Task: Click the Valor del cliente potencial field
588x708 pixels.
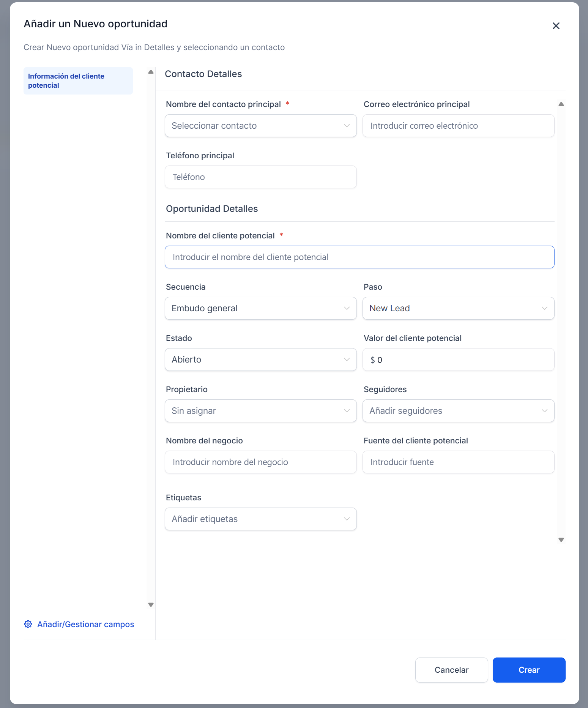Action: 458,360
